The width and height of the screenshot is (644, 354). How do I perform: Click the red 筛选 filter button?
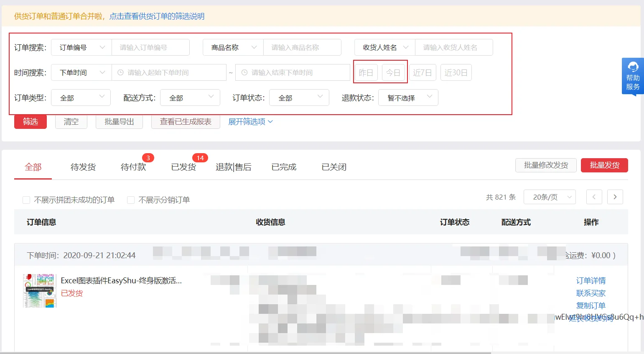[x=31, y=121]
